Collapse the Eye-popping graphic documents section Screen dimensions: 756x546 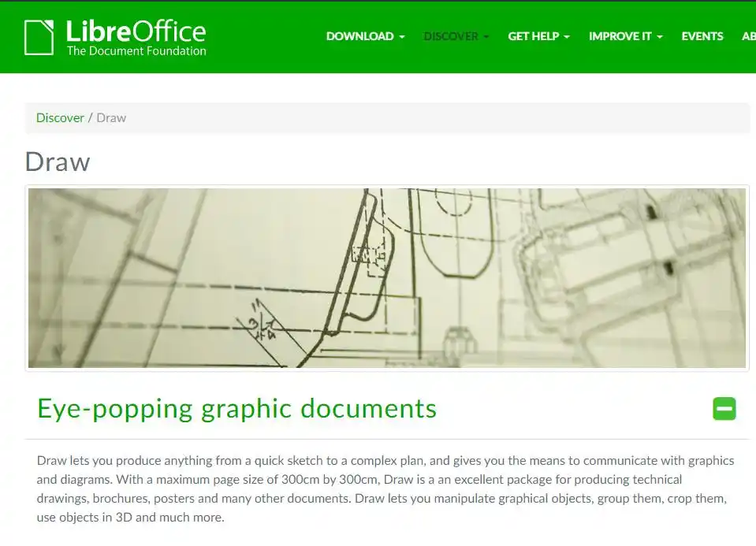coord(724,409)
